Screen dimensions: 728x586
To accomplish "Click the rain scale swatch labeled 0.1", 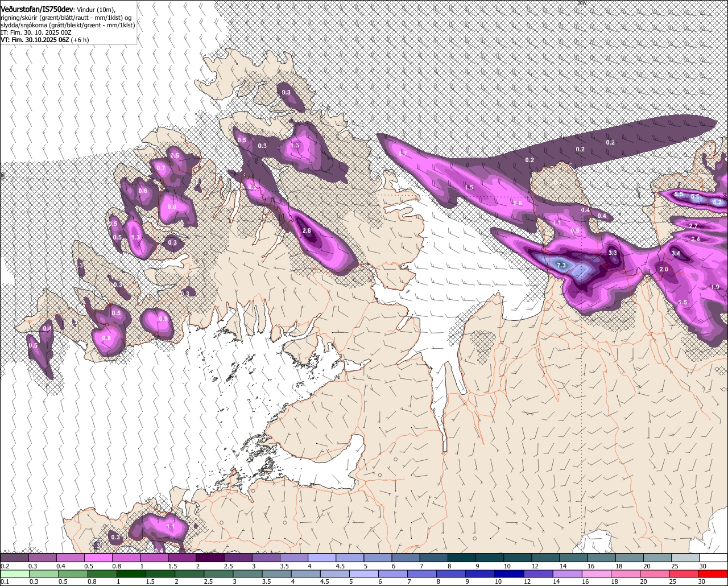I will tap(14, 573).
